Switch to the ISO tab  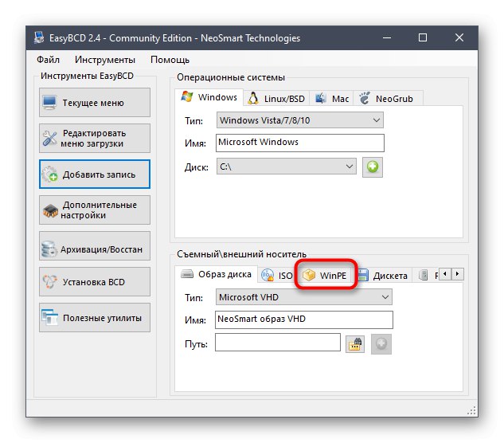pyautogui.click(x=277, y=276)
